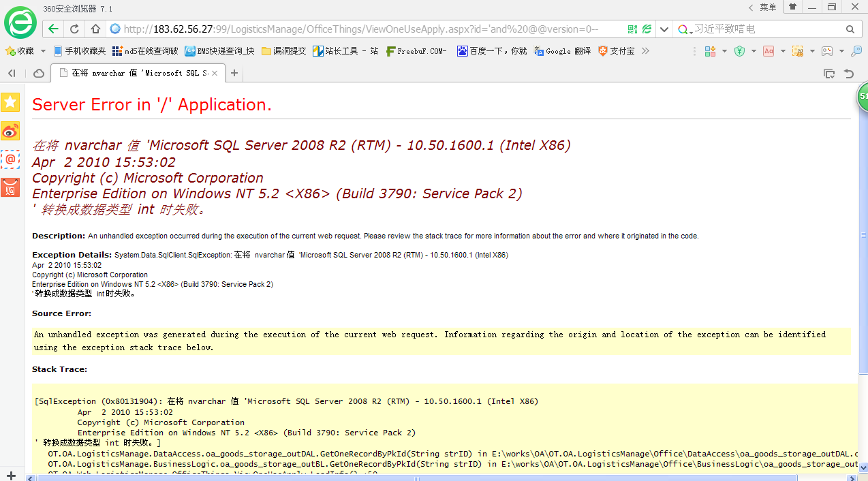
Task: Click the green circle badge at right edge
Action: tap(863, 97)
